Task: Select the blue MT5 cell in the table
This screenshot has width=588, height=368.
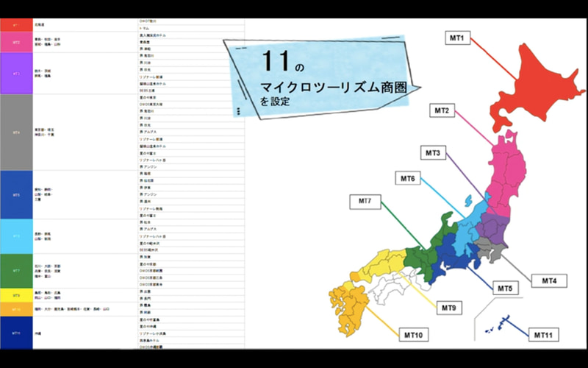Action: point(16,195)
